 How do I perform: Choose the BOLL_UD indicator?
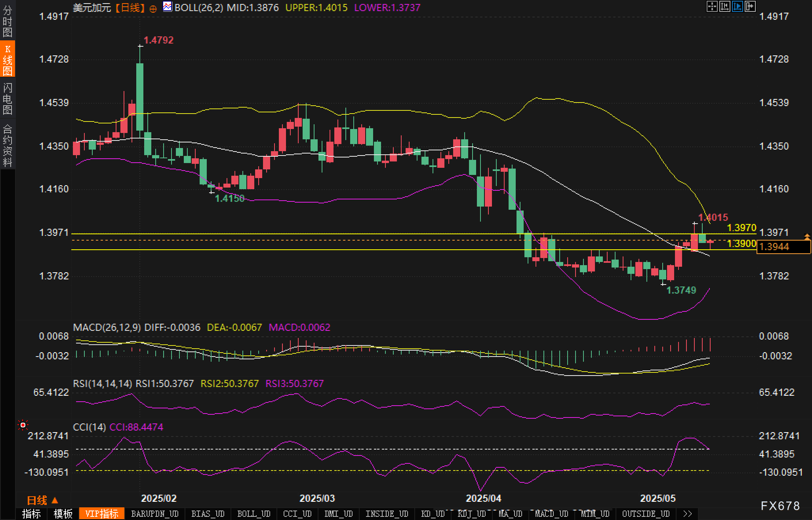coord(254,514)
